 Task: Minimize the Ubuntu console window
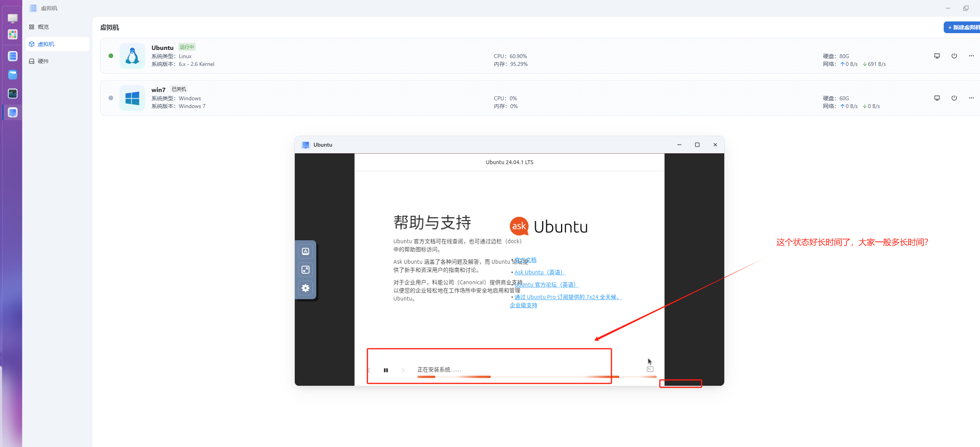679,145
